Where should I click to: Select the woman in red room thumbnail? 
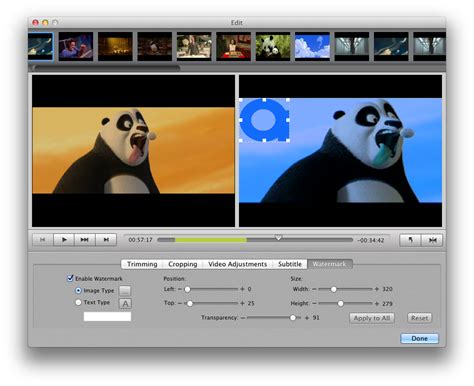pos(233,46)
